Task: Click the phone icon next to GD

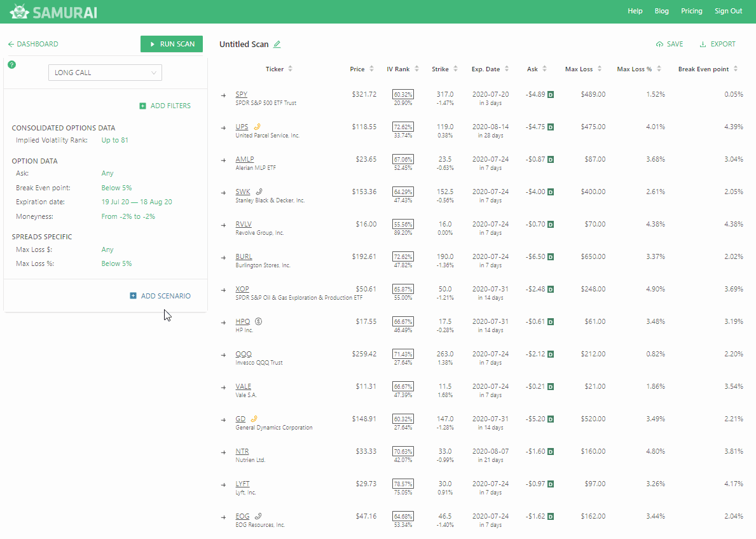Action: (254, 419)
